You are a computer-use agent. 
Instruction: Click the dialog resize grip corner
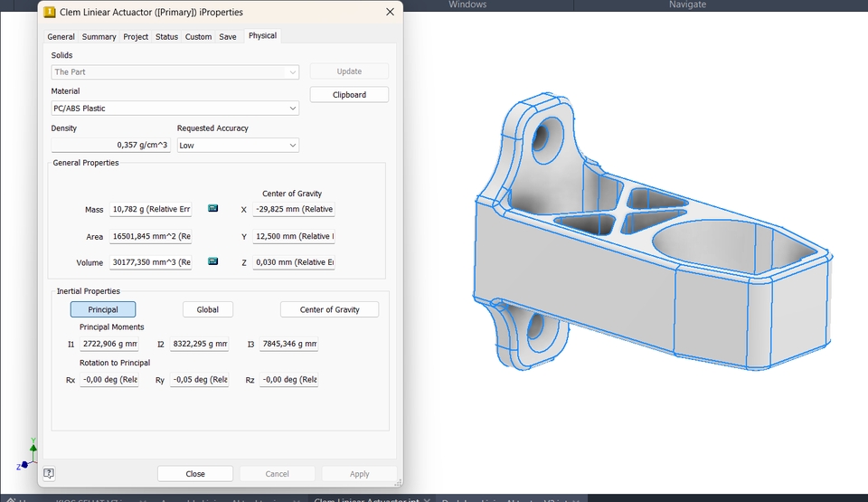click(398, 483)
